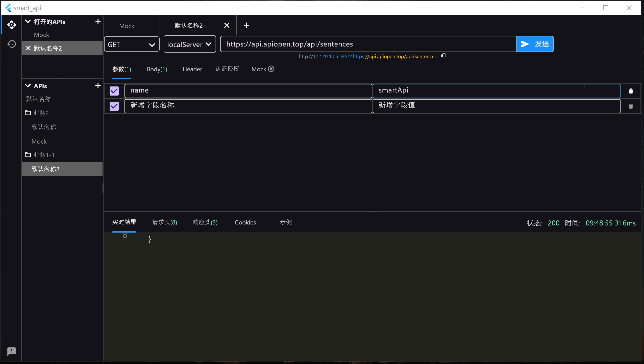Close 默认名称2 in opened APIs list
This screenshot has width=644, height=364.
28,48
